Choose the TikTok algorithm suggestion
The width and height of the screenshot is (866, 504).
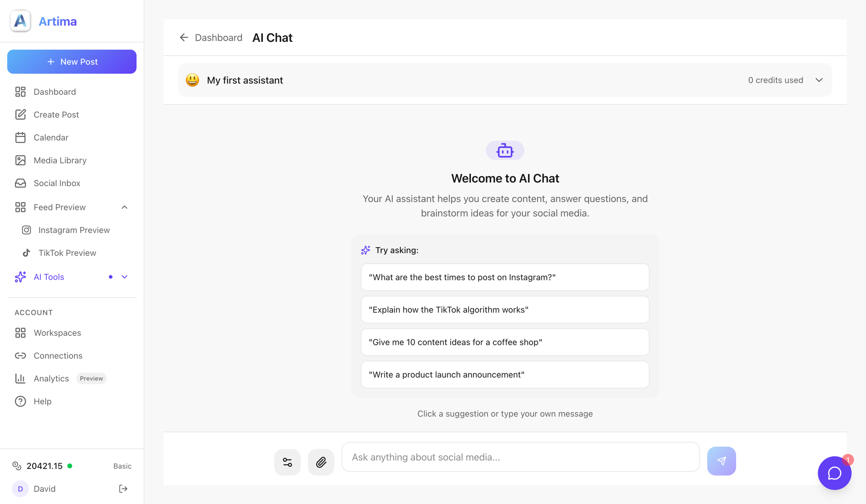tap(505, 310)
